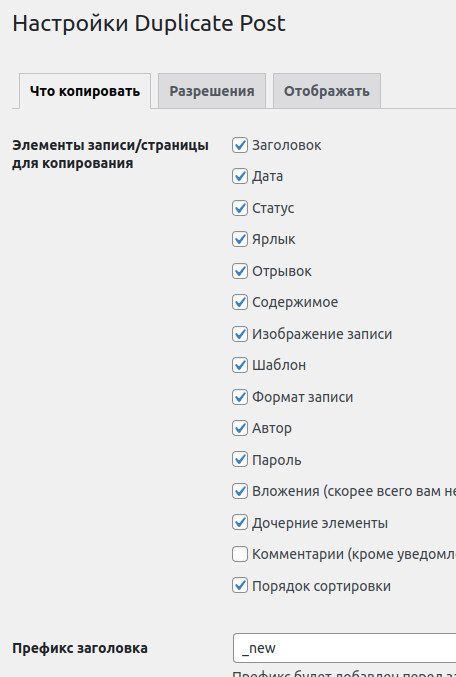Switch to the Разрешения tab
The height and width of the screenshot is (677, 456).
coord(212,91)
